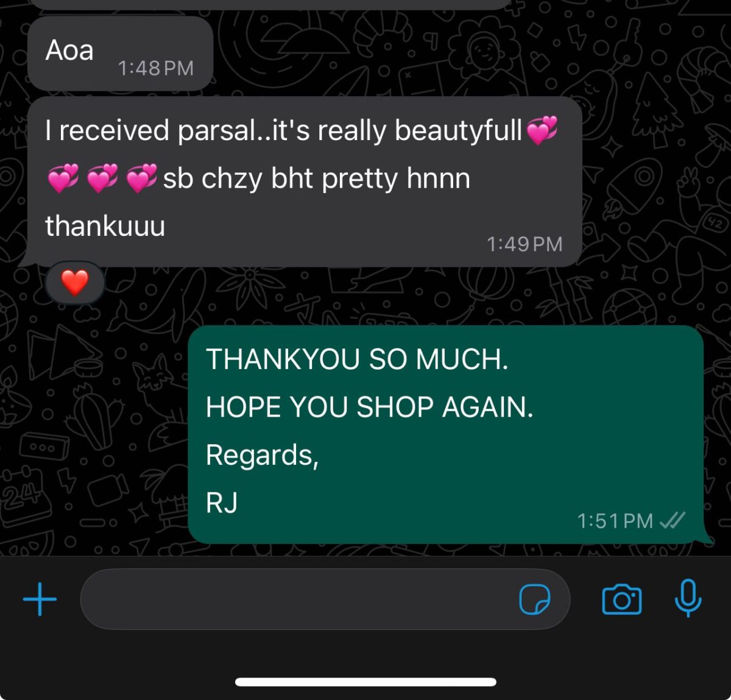Tap the microphone voice message icon
731x700 pixels.
[x=688, y=599]
